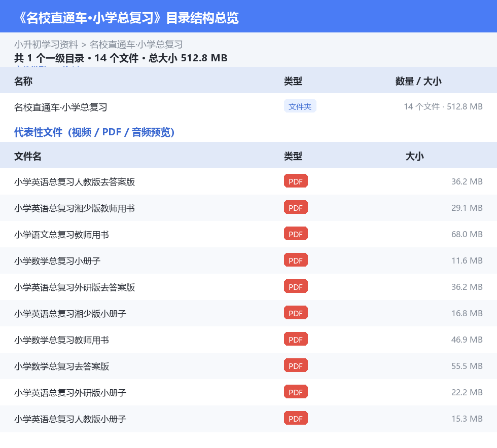Screen dimensions: 497x448
Task: Click PDF badge for 小学英语总复习外研版小册子
Action: click(x=296, y=392)
